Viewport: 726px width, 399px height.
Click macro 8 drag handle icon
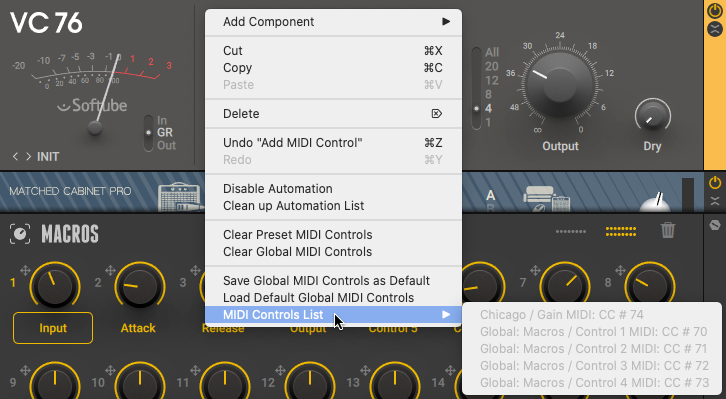click(x=620, y=270)
